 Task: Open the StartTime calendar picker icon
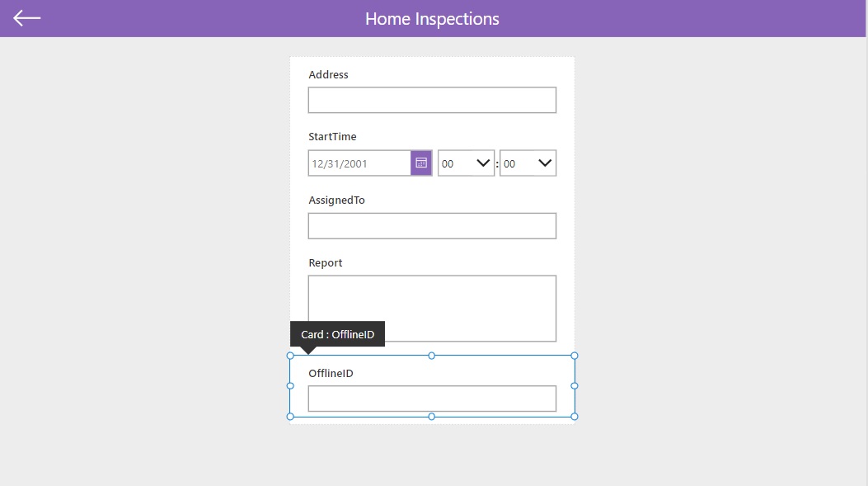point(421,163)
